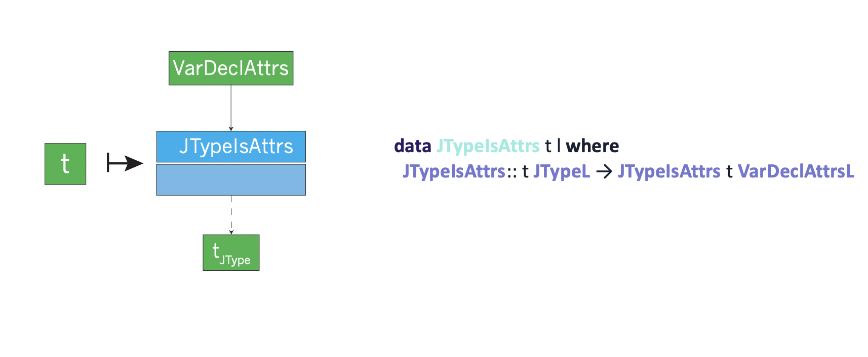Image resolution: width=868 pixels, height=357 pixels.
Task: Click the 't' before JTypeL
Action: coord(526,172)
